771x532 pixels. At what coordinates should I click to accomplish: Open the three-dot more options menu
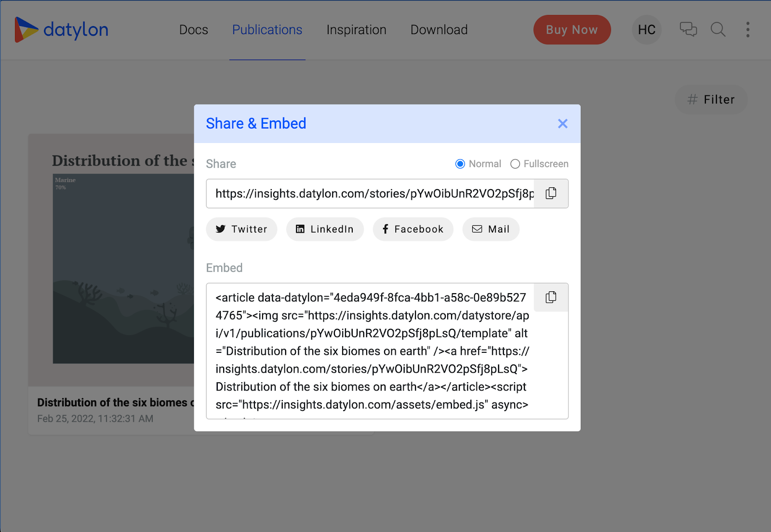(x=748, y=29)
